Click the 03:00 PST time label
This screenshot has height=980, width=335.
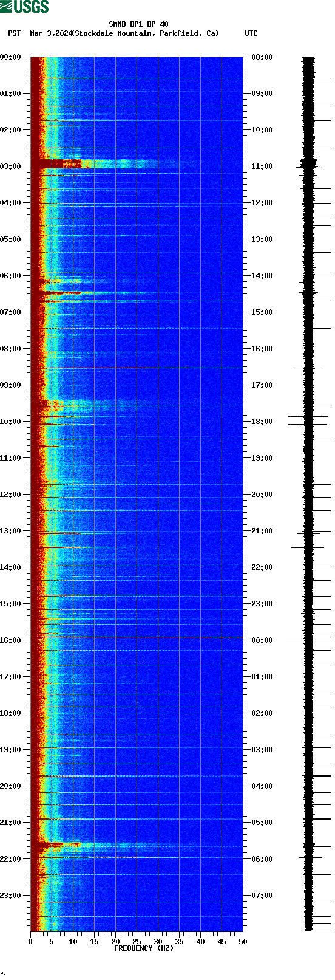(x=11, y=166)
